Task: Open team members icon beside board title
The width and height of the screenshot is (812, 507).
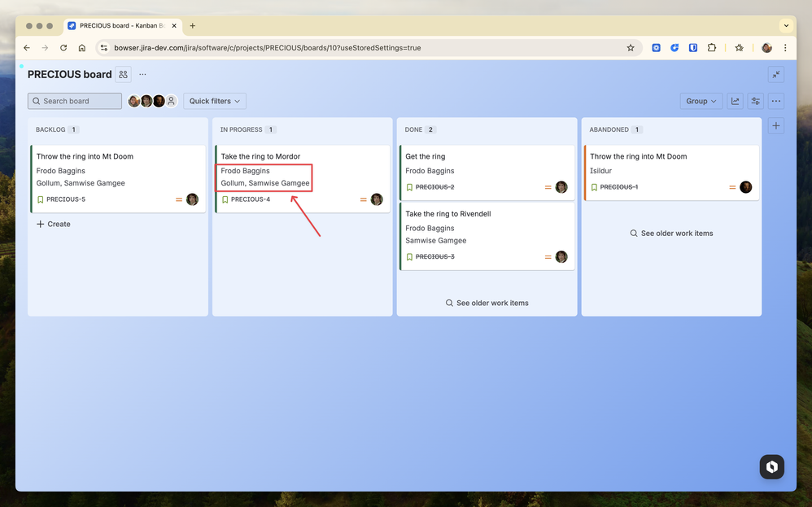Action: click(x=123, y=75)
